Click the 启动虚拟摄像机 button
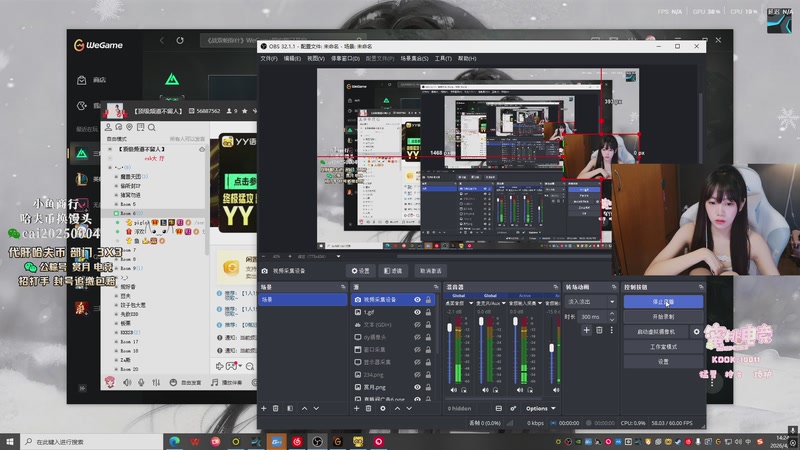 pos(656,332)
